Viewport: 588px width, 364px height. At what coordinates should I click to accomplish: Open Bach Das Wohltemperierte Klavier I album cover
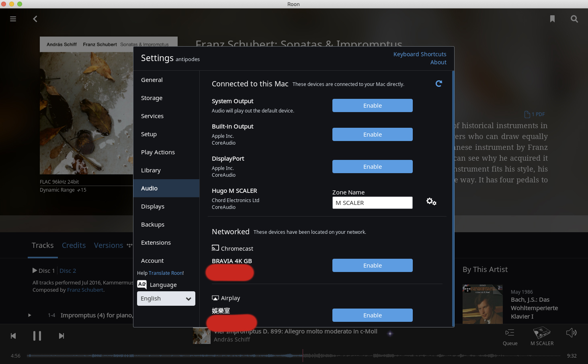[483, 304]
